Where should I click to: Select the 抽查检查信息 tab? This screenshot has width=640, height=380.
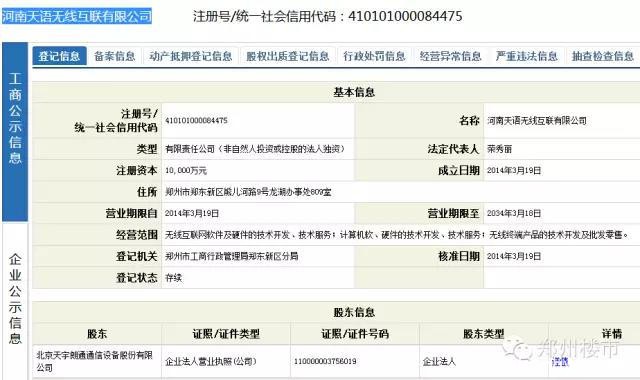click(603, 56)
